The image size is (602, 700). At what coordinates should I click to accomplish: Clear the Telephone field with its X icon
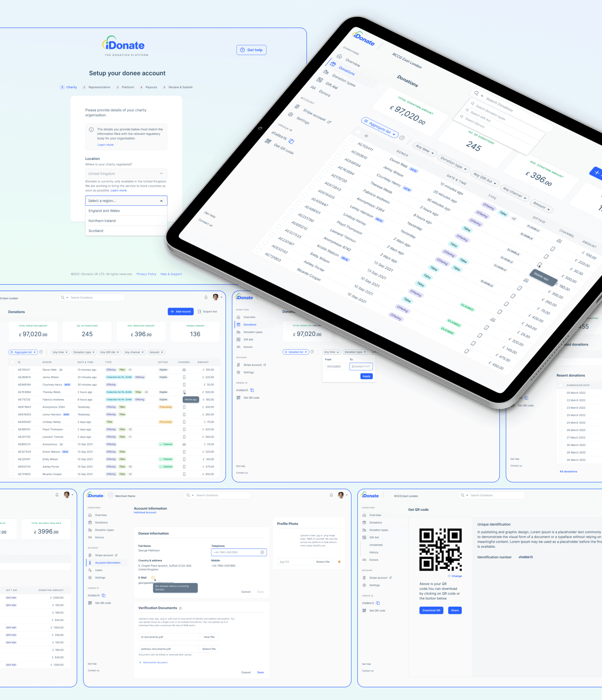pos(262,552)
